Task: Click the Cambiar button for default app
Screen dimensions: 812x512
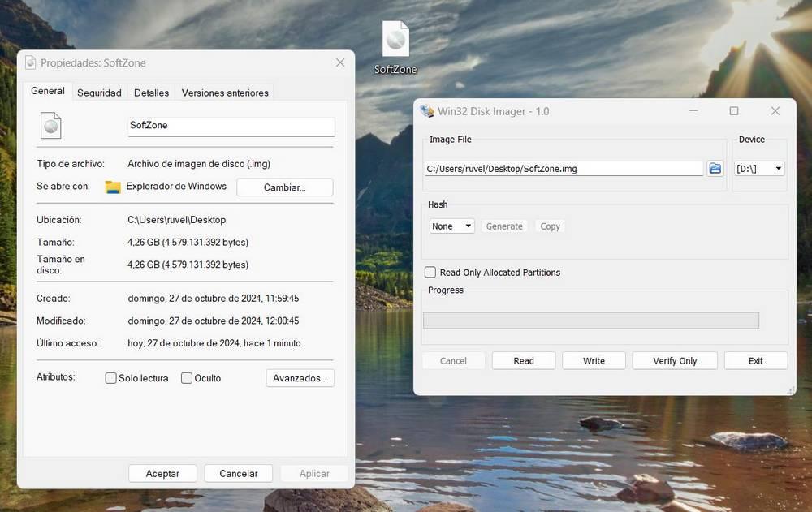Action: (284, 187)
